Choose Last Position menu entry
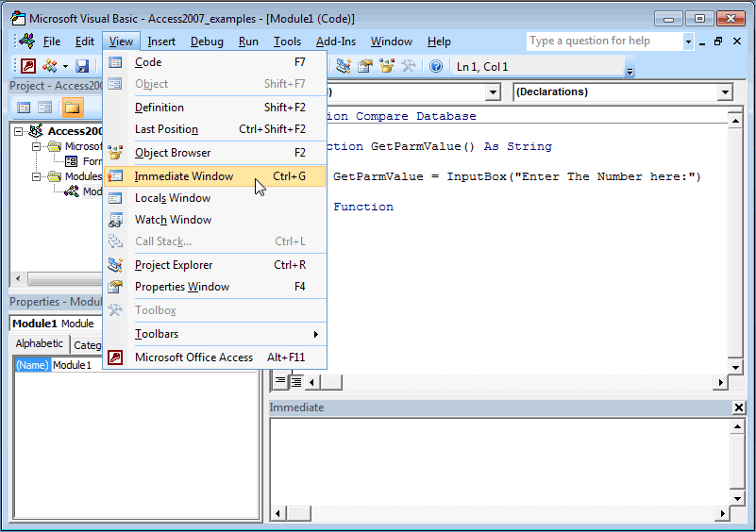The image size is (756, 532). pos(215,129)
